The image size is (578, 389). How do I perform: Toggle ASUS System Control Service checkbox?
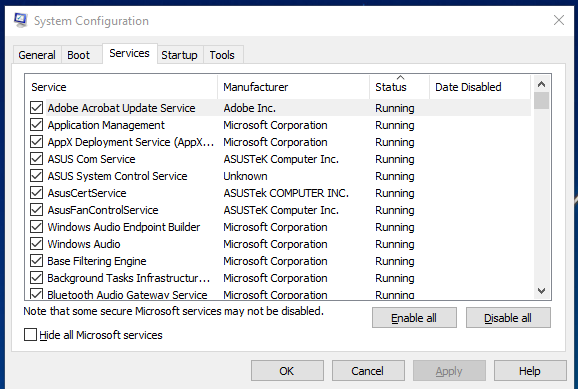coord(36,176)
